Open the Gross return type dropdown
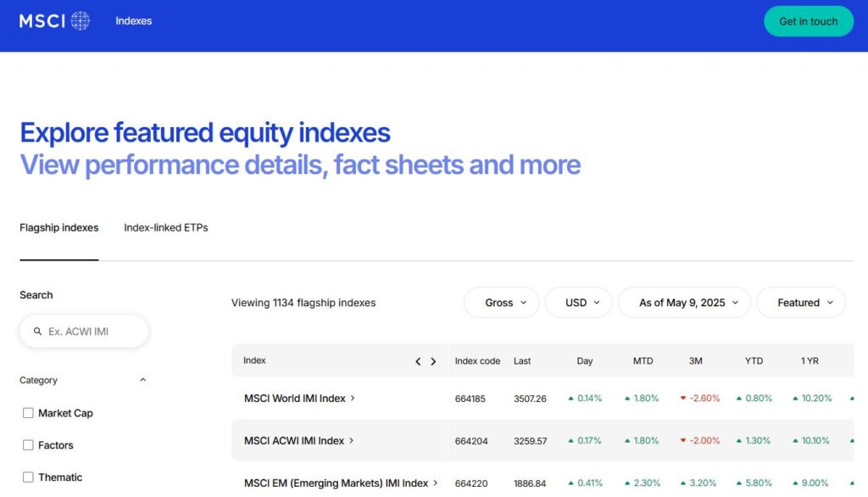The image size is (868, 497). [502, 303]
